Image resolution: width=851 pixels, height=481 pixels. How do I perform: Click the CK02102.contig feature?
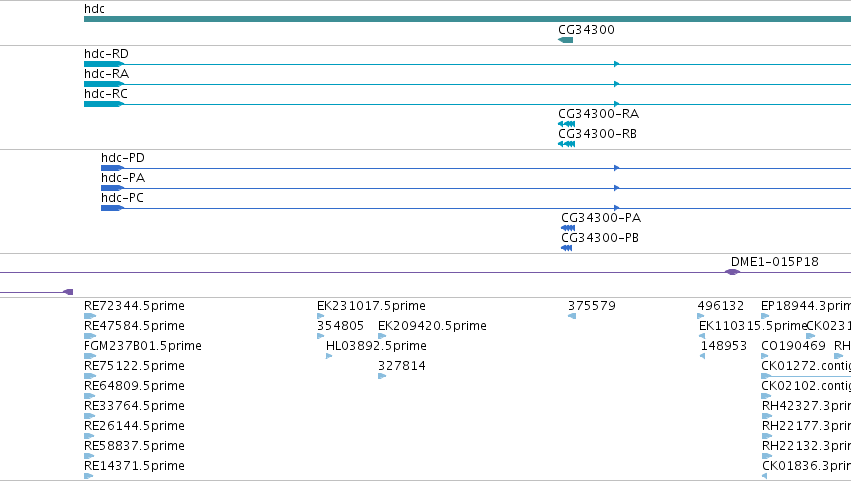[x=766, y=396]
